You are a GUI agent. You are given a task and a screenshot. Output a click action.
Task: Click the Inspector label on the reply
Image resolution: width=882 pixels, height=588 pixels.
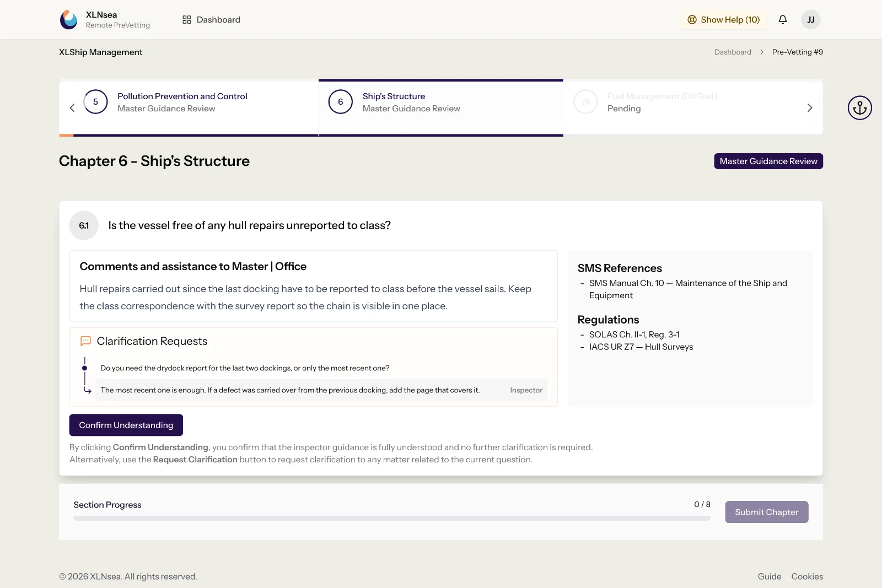coord(526,390)
